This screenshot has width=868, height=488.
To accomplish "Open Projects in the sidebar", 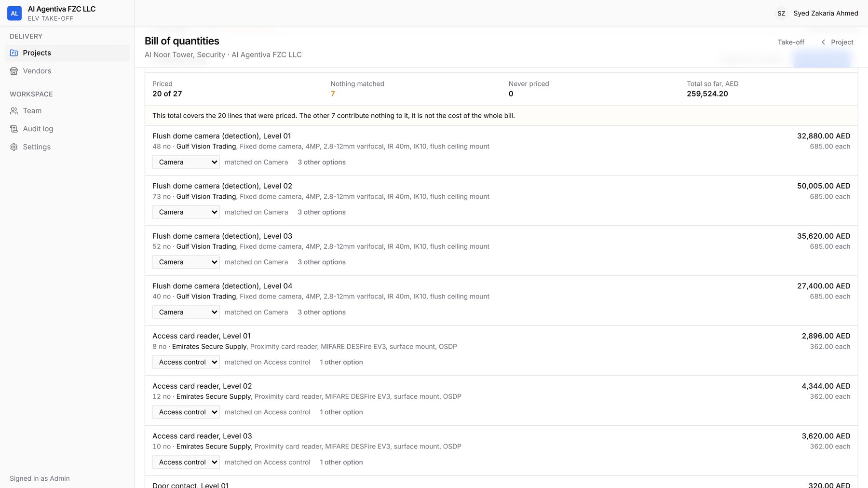I will [67, 53].
